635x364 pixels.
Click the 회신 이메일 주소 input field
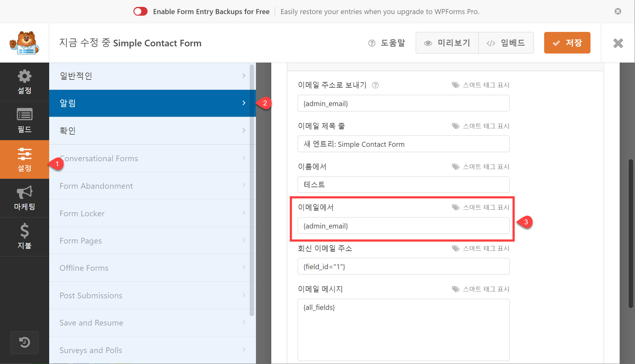(x=403, y=266)
